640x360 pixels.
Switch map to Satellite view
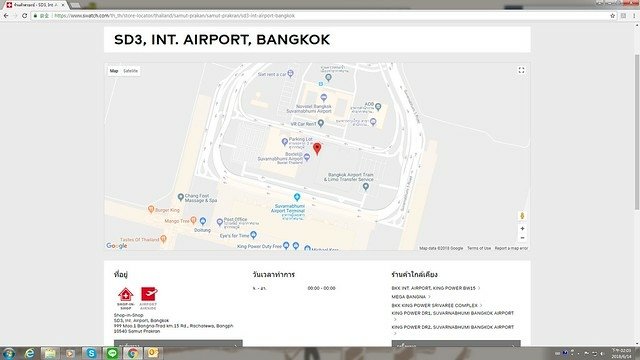[131, 71]
